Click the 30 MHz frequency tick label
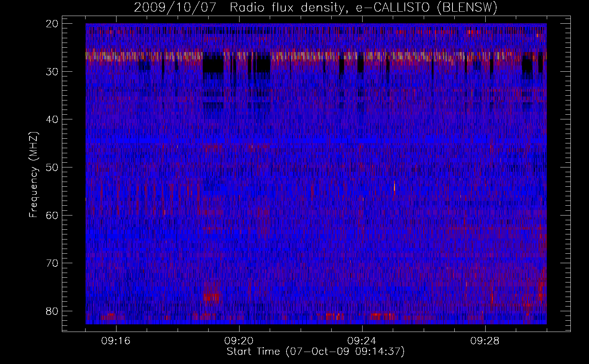Viewport: 589px width, 364px height. [x=52, y=71]
